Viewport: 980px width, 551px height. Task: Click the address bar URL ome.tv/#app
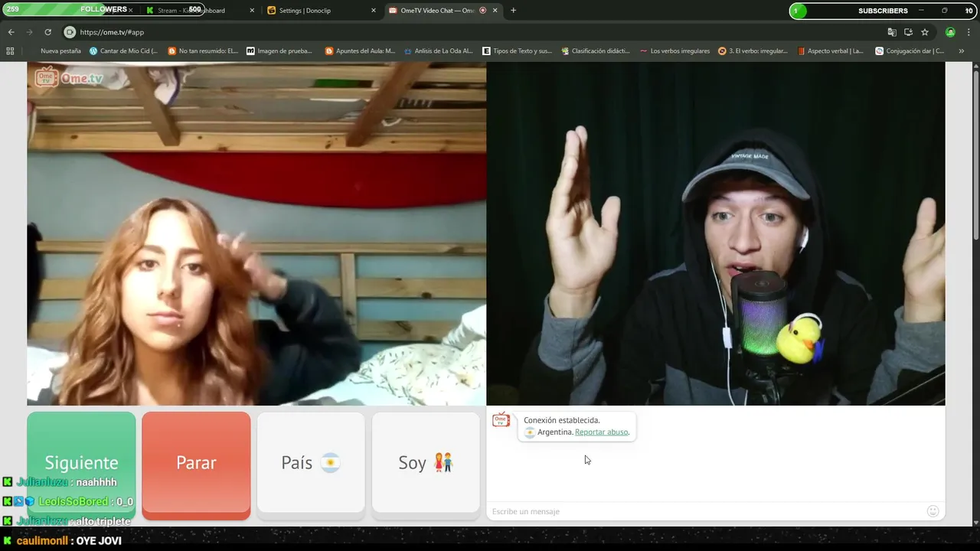tap(112, 32)
